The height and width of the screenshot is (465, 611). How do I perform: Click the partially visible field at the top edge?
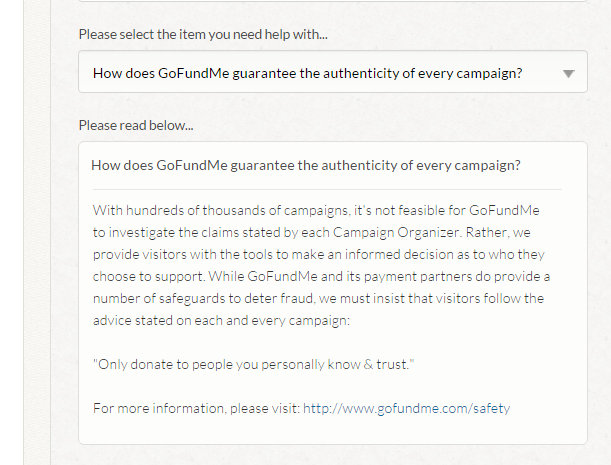(x=333, y=1)
